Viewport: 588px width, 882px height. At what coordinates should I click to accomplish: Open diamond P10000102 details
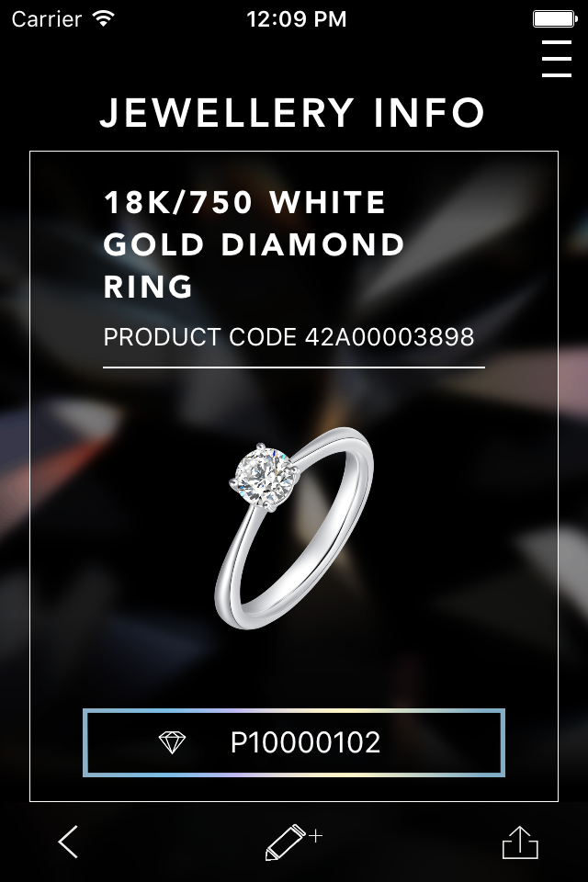(x=294, y=742)
